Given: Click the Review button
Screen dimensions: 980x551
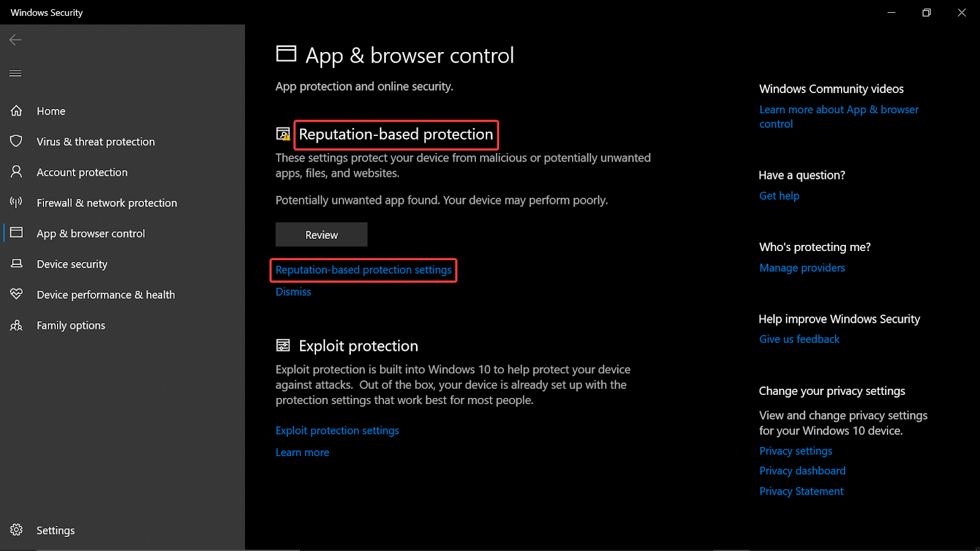Looking at the screenshot, I should [x=321, y=234].
